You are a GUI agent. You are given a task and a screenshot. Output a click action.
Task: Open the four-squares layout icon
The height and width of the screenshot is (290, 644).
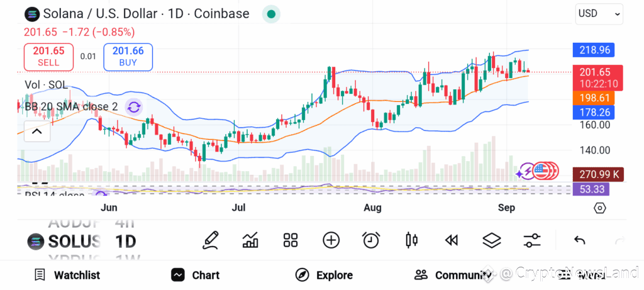click(291, 240)
